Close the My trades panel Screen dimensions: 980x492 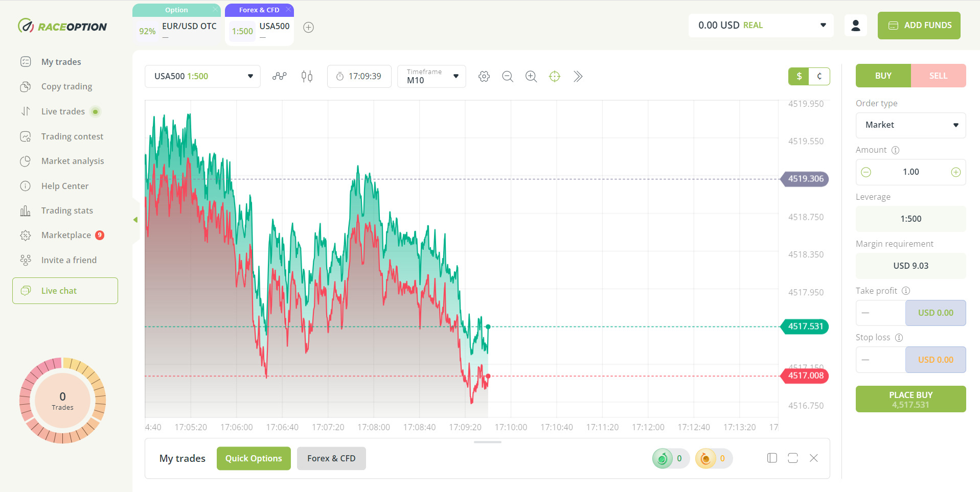(814, 458)
